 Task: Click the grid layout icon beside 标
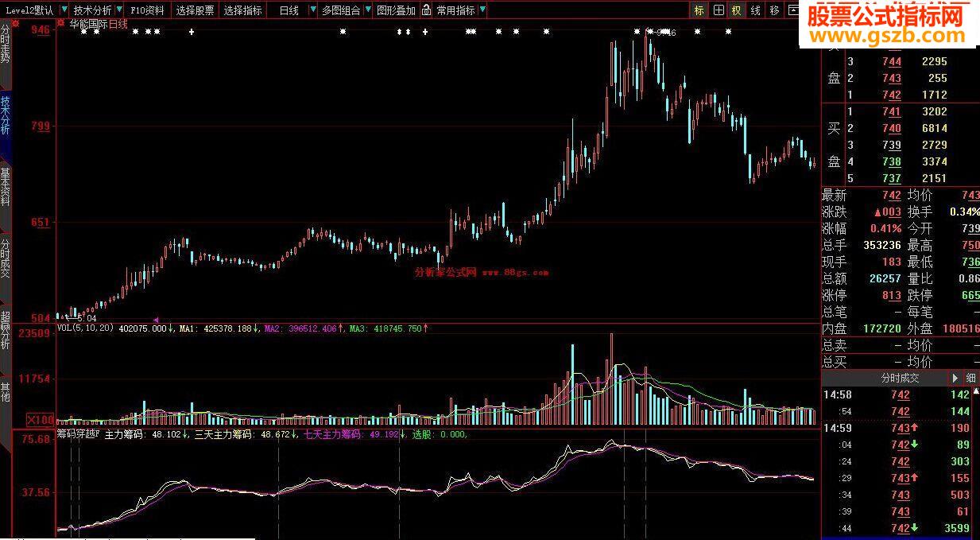(x=718, y=10)
